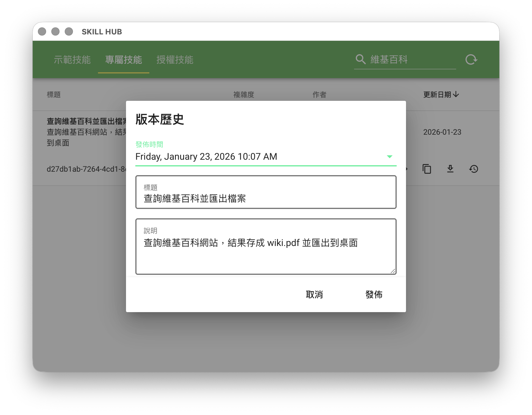
Task: Expand the 發佈時間 dropdown arrow
Action: tap(389, 157)
